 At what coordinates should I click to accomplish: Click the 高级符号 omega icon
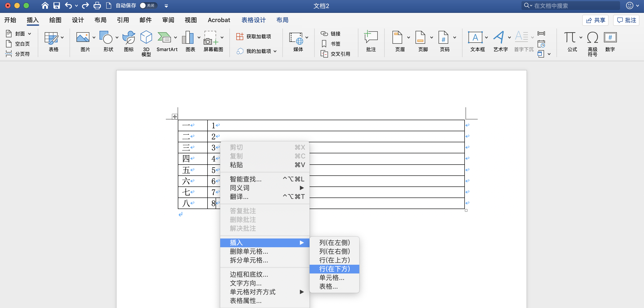tap(592, 38)
